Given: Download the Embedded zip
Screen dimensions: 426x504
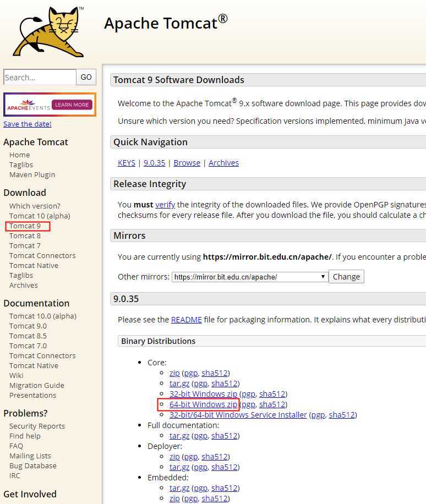Looking at the screenshot, I should click(x=174, y=498).
